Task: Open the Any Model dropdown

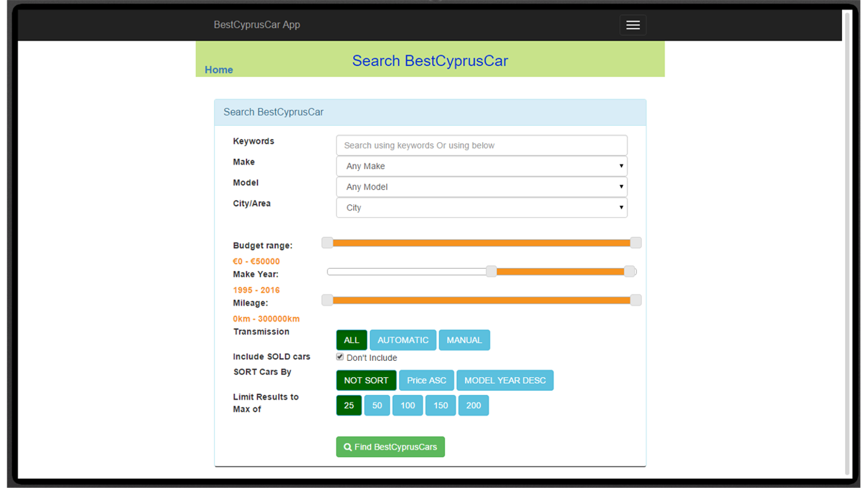Action: tap(482, 187)
